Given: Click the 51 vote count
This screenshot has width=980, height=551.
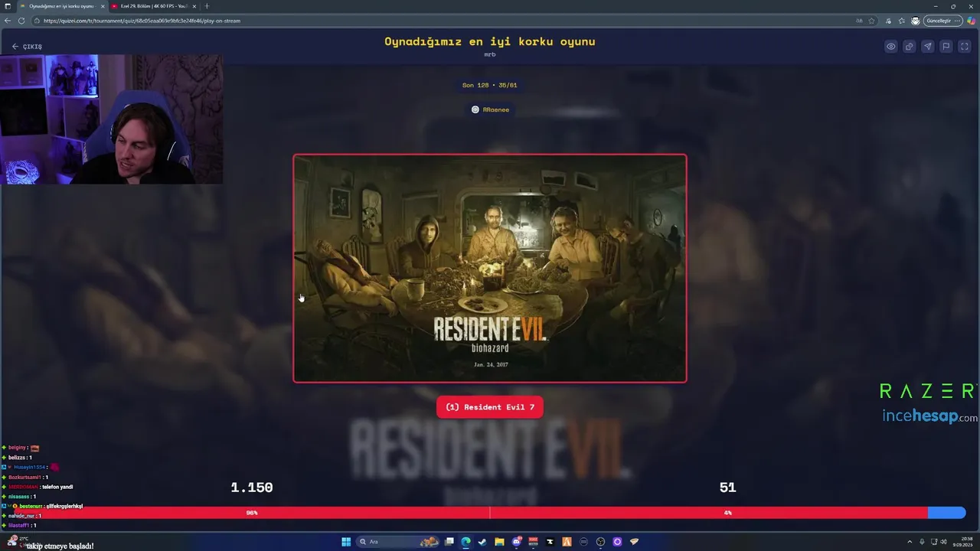Looking at the screenshot, I should pyautogui.click(x=727, y=487).
